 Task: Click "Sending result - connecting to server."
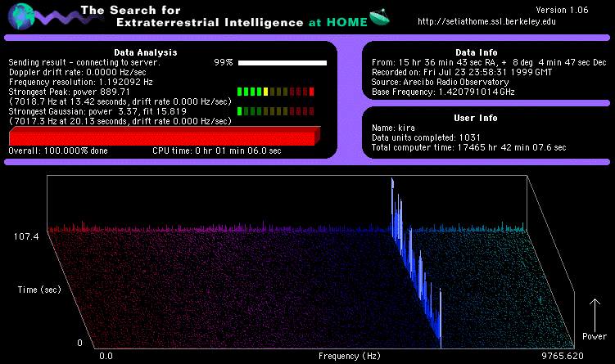84,62
